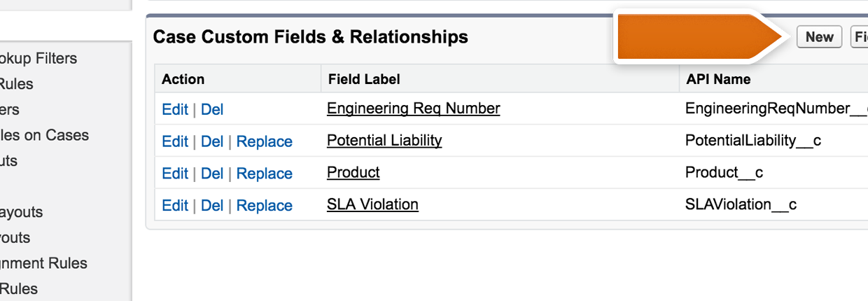
Task: Delete the Product custom field
Action: coord(212,174)
